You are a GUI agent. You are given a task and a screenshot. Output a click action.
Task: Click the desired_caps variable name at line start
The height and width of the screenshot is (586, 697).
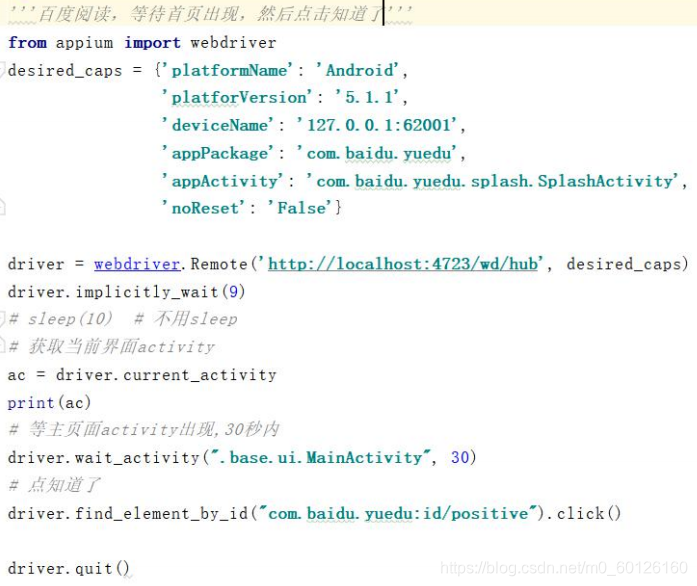point(65,71)
